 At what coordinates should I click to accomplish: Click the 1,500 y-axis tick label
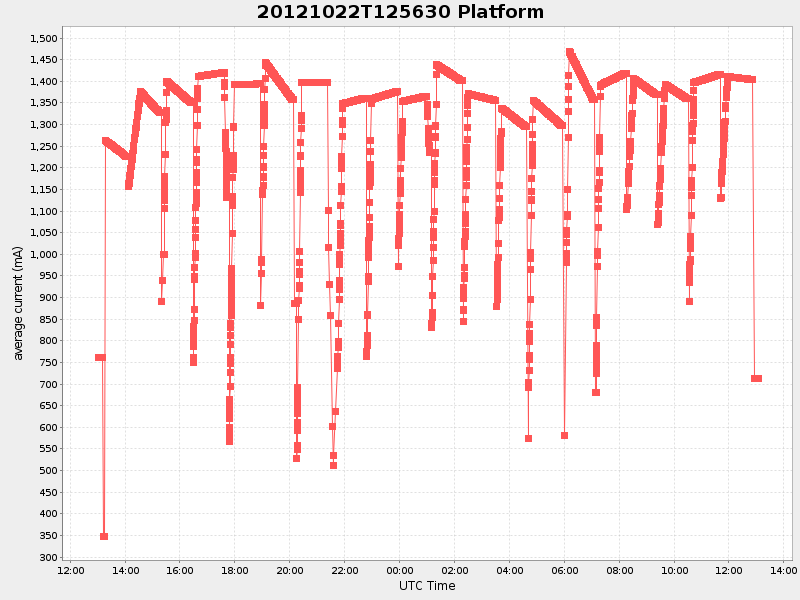[x=44, y=40]
